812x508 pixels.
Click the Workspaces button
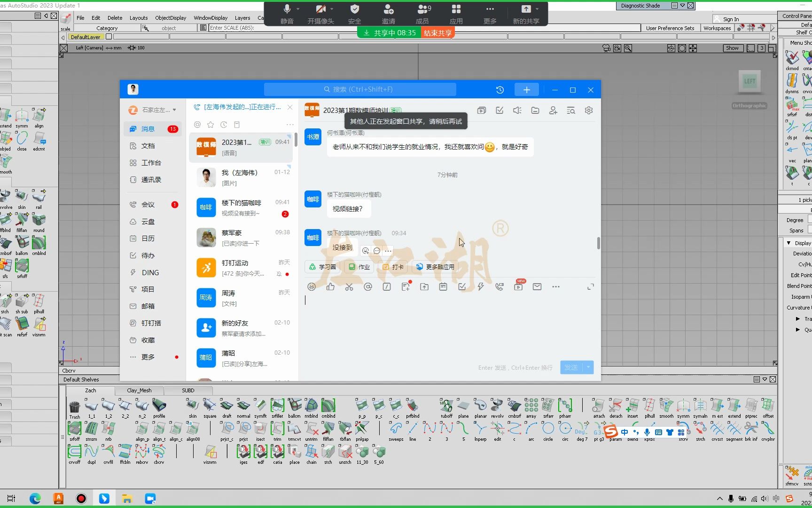(717, 28)
